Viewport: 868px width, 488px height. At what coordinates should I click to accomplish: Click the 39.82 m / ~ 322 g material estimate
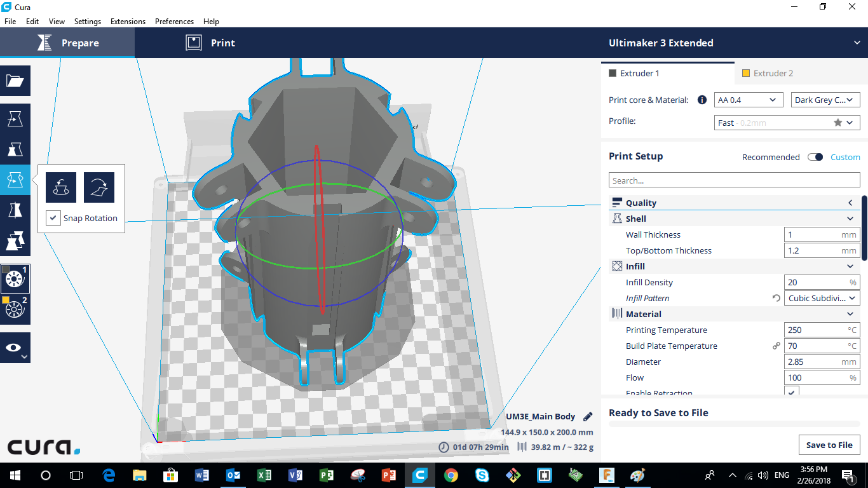pyautogui.click(x=562, y=447)
